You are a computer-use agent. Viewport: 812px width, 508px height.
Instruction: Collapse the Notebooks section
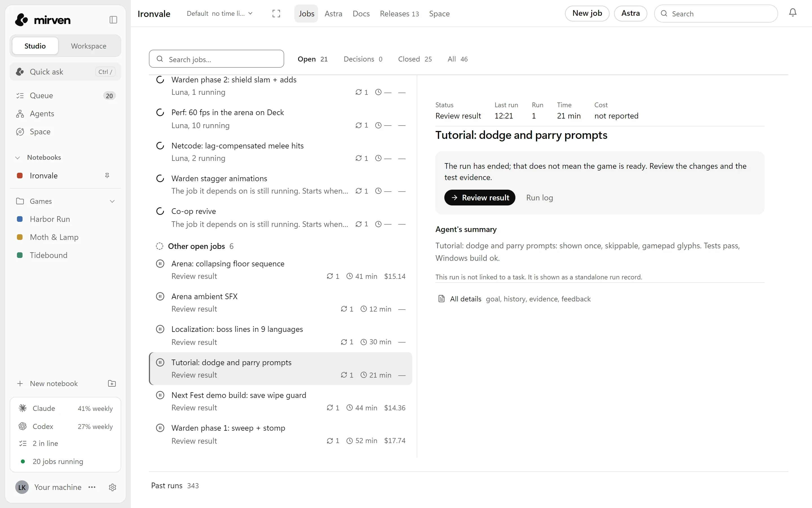click(18, 157)
